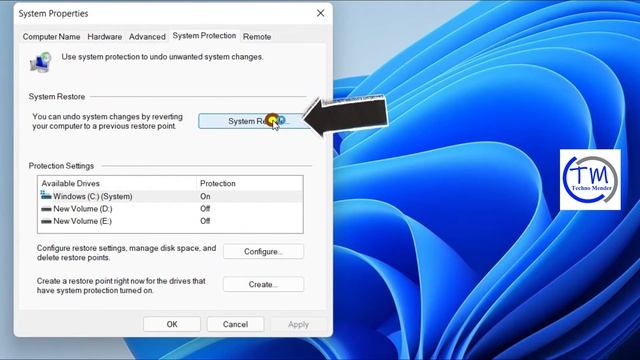
Task: Go to the Advanced tab
Action: point(147,37)
